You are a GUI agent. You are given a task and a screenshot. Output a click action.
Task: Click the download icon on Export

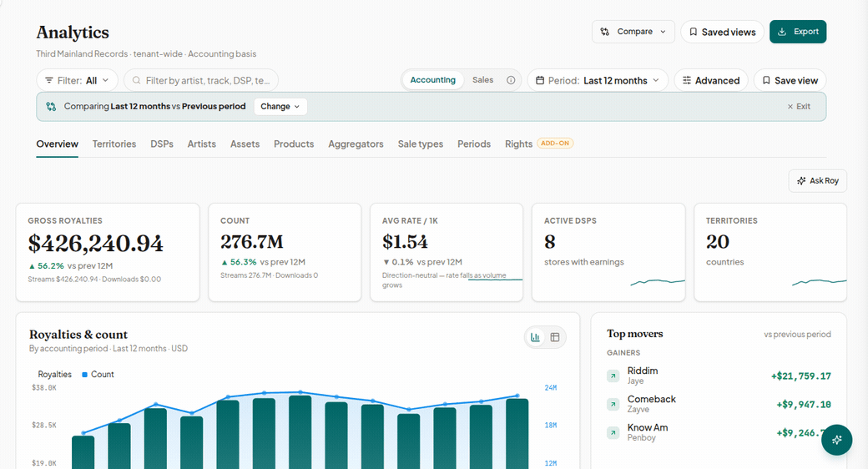point(782,32)
